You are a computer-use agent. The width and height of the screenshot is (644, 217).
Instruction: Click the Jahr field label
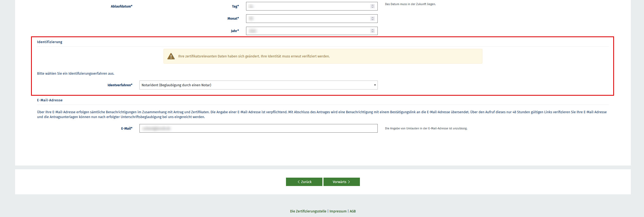(x=235, y=31)
